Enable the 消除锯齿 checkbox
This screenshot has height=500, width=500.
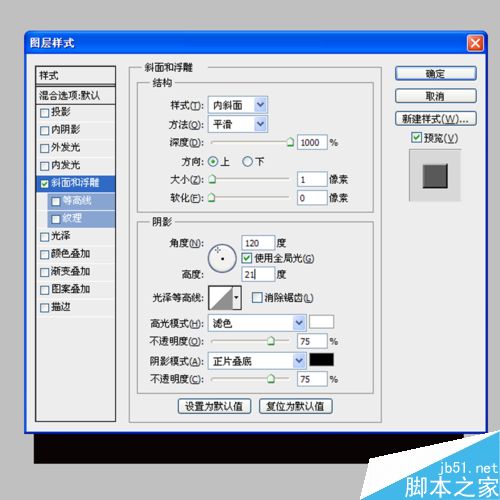[x=257, y=297]
